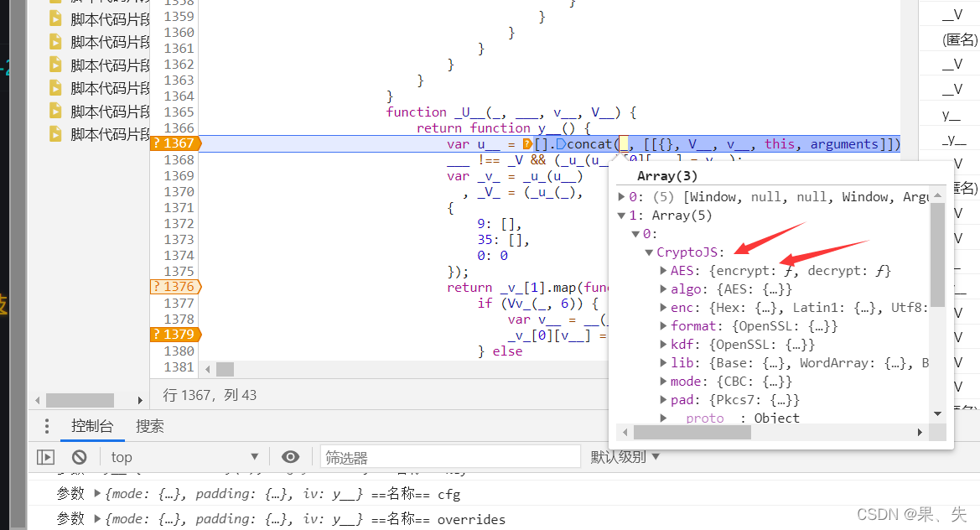Toggle conditional breakpoint on line 1379
The height and width of the screenshot is (530, 980).
coord(175,335)
